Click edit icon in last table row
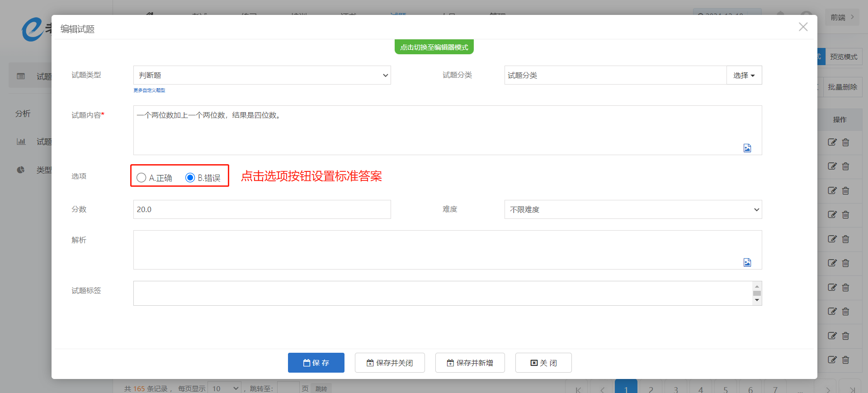The image size is (868, 393). [832, 360]
